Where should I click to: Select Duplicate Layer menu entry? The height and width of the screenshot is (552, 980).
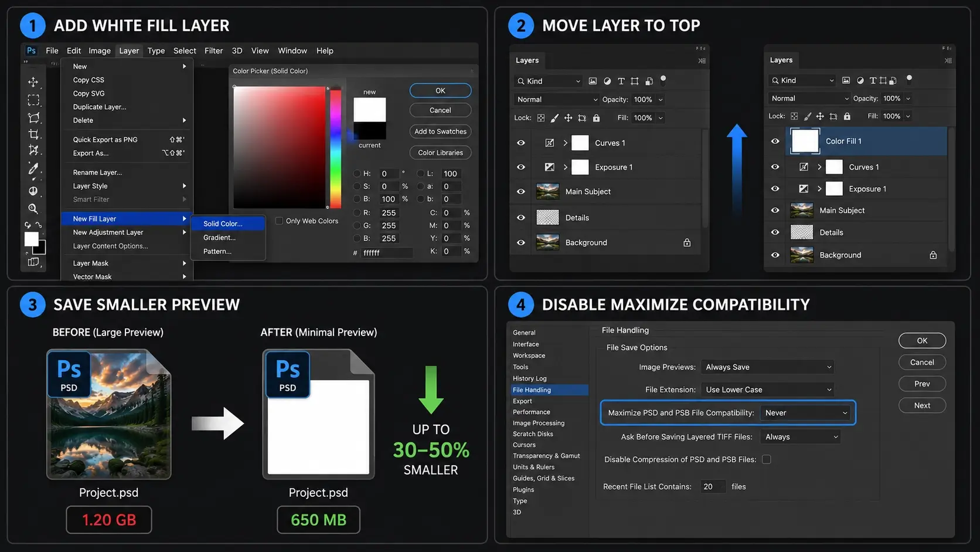click(x=127, y=107)
